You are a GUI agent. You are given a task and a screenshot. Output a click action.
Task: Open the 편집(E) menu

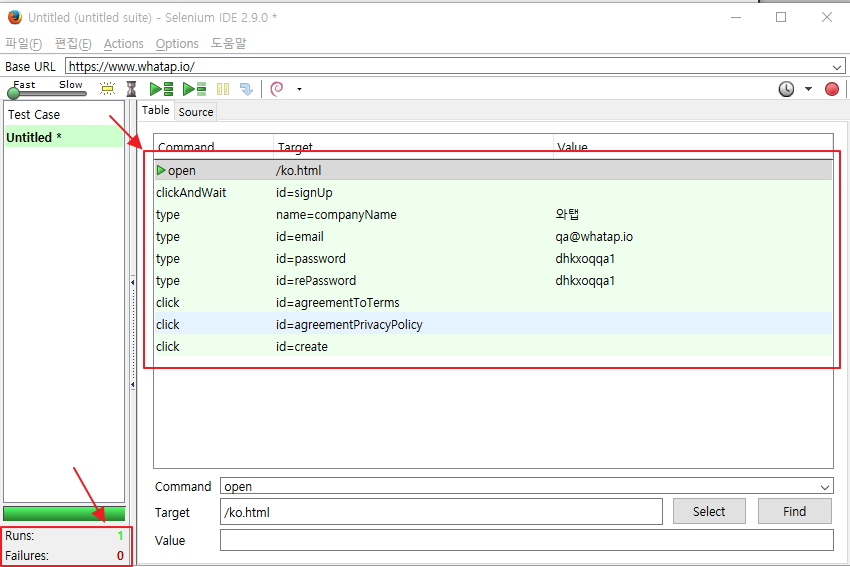pyautogui.click(x=73, y=43)
